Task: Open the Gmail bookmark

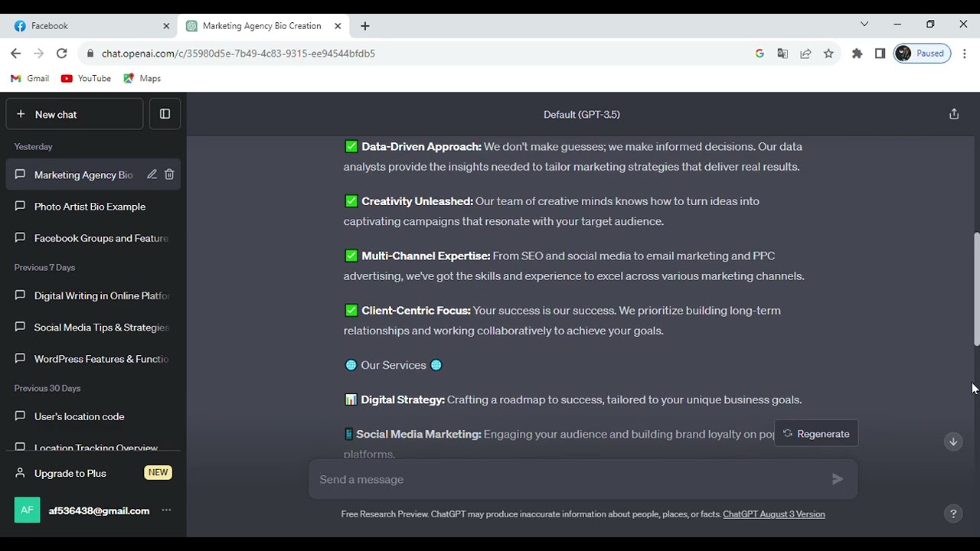Action: pos(31,78)
